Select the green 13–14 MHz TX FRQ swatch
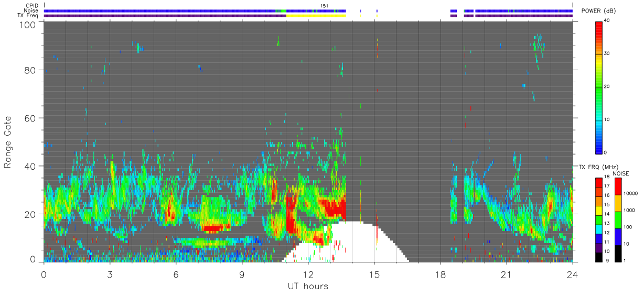The image size is (644, 297). pyautogui.click(x=598, y=219)
